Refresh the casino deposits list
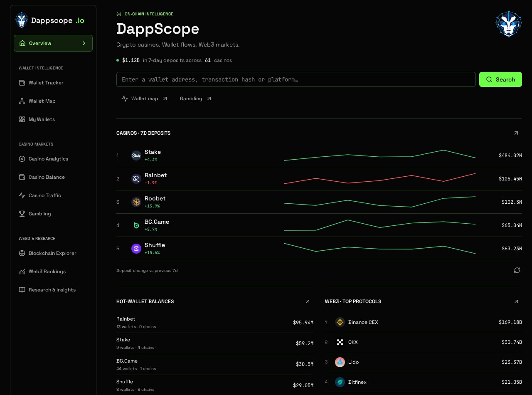 tap(517, 270)
